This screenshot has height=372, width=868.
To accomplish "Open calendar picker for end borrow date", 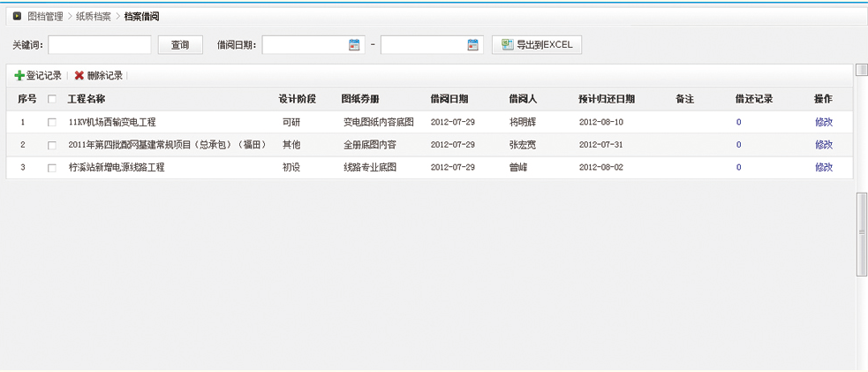I will coord(472,45).
